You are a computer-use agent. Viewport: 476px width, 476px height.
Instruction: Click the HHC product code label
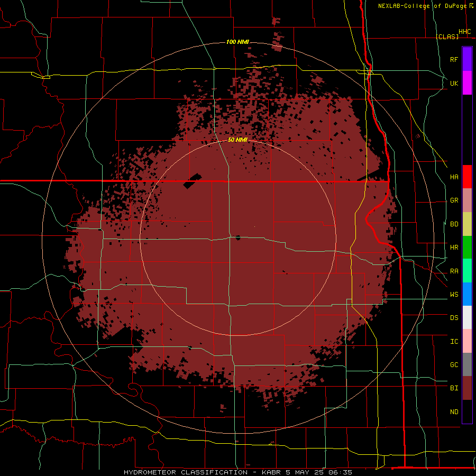(x=465, y=32)
